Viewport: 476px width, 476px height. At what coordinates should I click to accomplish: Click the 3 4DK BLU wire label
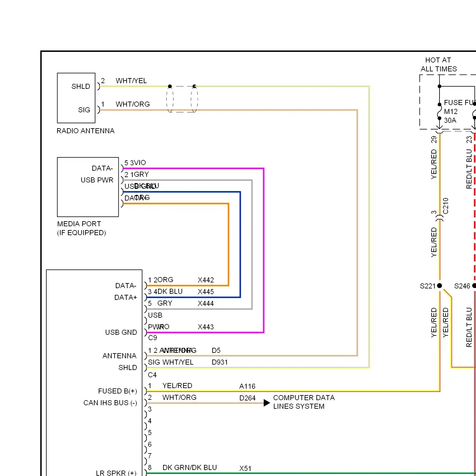(165, 291)
